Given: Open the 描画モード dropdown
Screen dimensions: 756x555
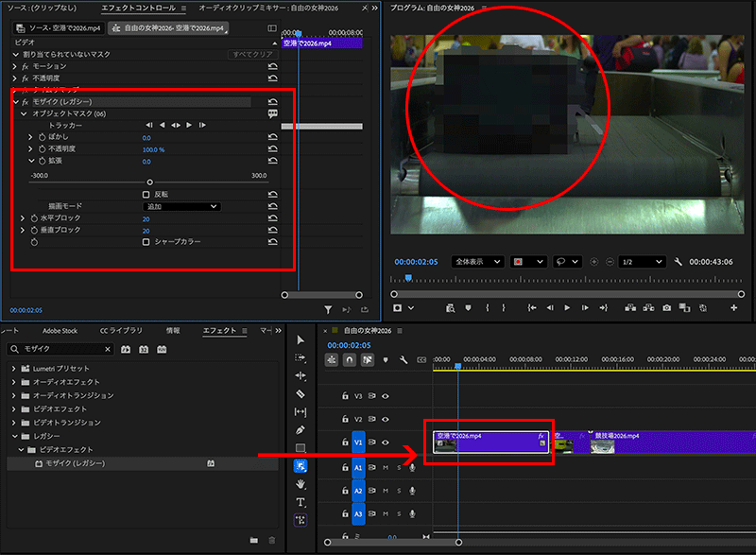Looking at the screenshot, I should tap(181, 206).
